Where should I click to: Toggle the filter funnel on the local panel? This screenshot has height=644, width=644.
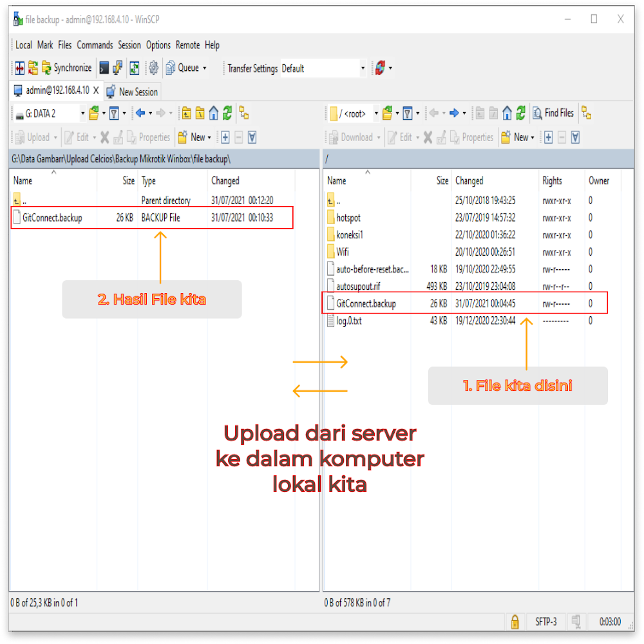coord(115,113)
